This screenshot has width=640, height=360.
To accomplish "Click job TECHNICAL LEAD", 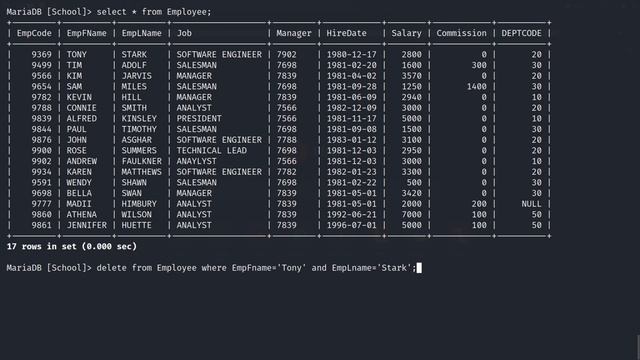I will tap(212, 150).
